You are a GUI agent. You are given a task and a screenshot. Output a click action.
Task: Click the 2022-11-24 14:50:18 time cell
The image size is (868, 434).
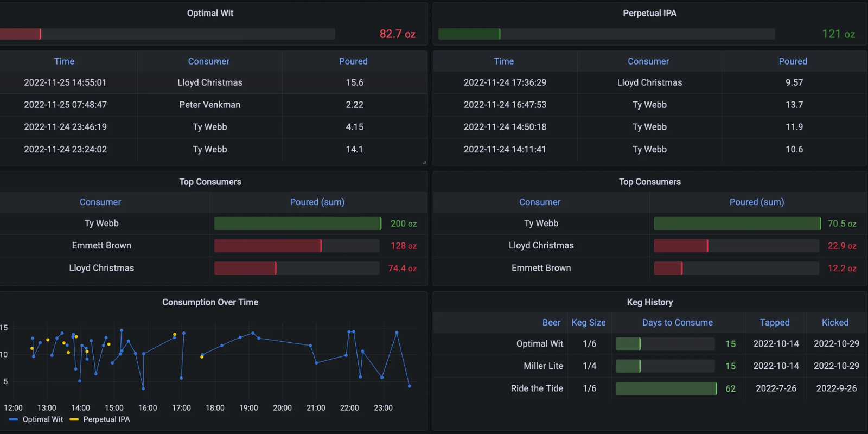tap(505, 127)
